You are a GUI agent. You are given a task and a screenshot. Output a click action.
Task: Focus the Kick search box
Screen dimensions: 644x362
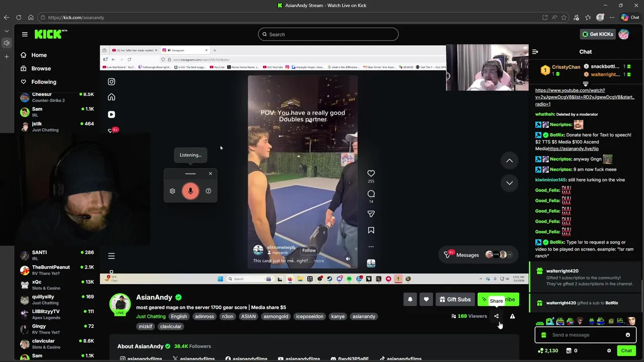(328, 34)
